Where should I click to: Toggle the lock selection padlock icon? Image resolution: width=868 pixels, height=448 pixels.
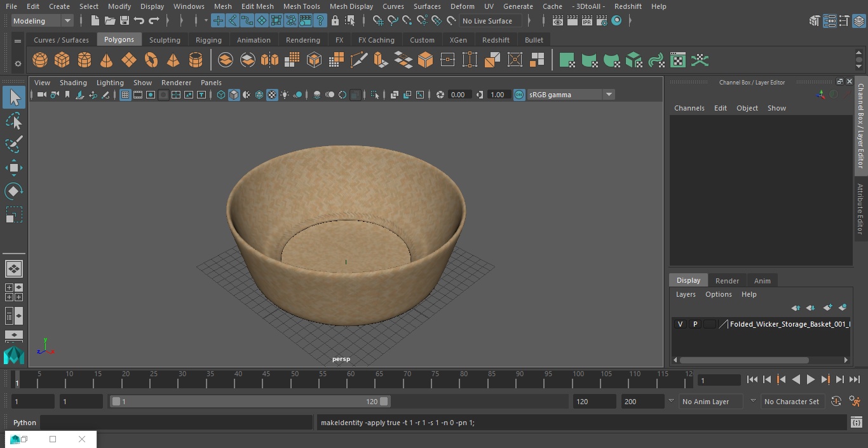click(335, 21)
